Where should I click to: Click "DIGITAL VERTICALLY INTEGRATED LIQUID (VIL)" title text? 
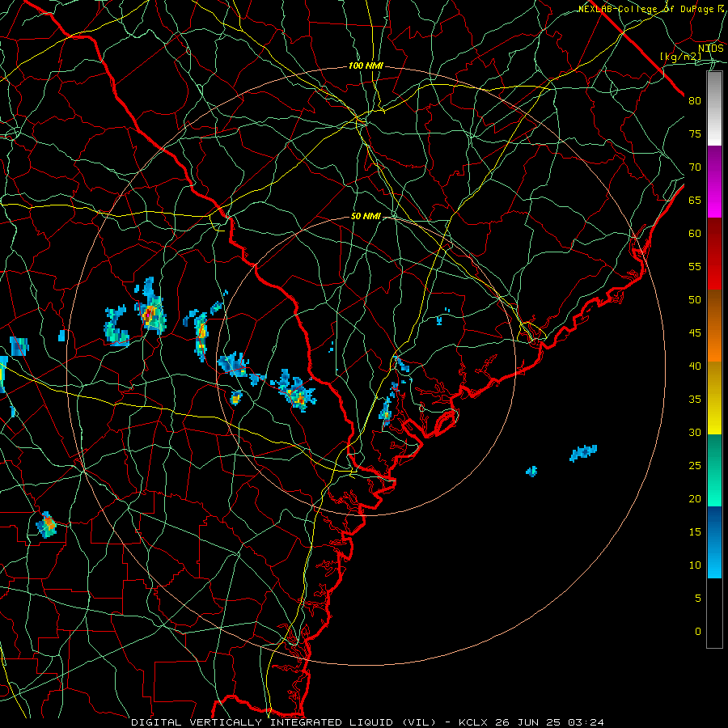[x=284, y=722]
